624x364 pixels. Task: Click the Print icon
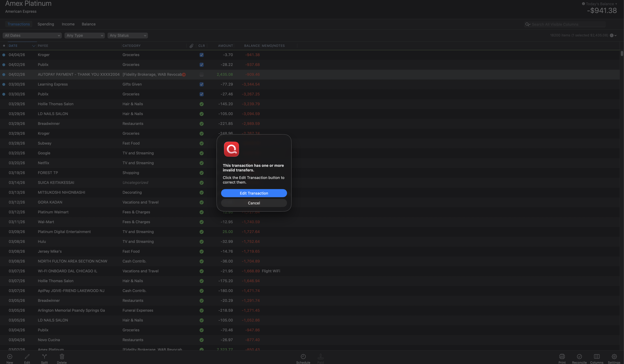tap(562, 357)
